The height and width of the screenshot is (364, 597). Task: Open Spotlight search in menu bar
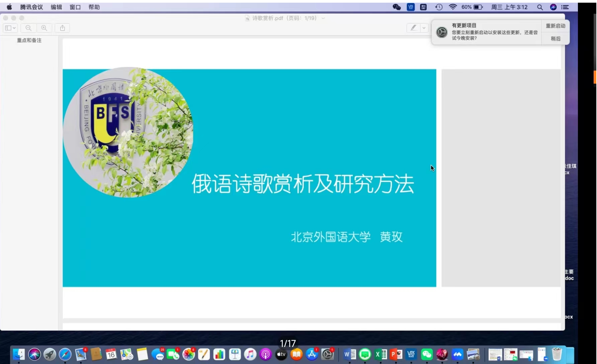(x=540, y=7)
